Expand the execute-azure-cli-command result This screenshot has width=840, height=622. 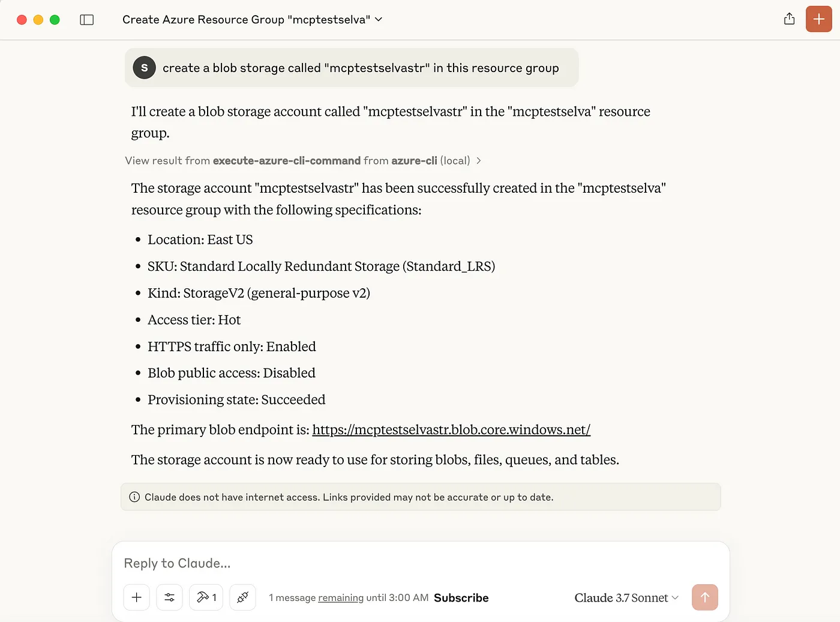(x=303, y=161)
